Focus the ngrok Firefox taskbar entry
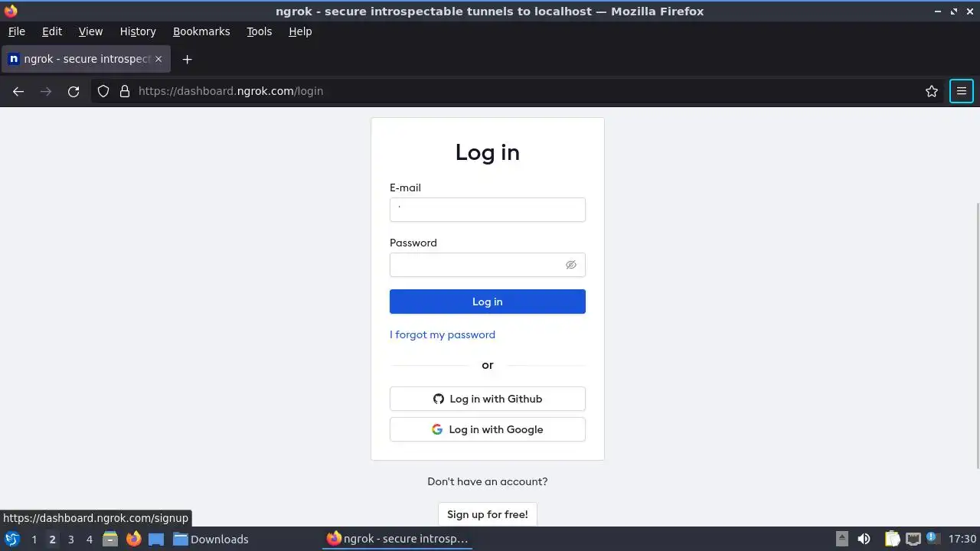 398,539
